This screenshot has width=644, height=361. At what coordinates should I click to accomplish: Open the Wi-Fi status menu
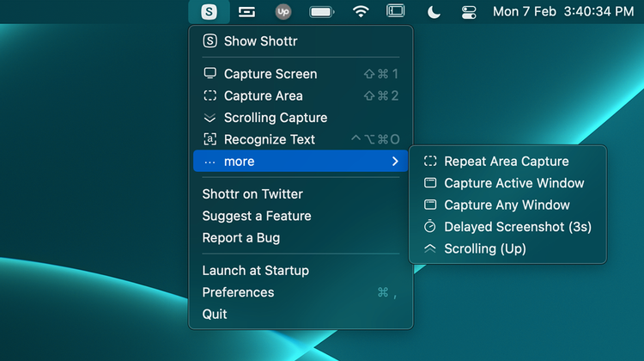coord(360,11)
